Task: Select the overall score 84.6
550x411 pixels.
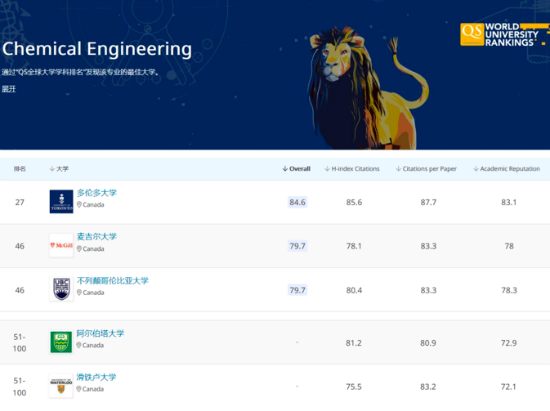Action: coord(297,202)
